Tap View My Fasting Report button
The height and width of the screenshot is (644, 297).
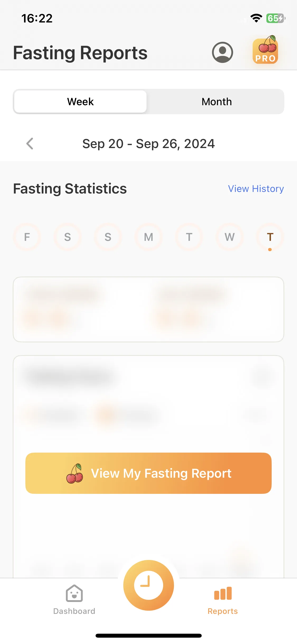click(148, 473)
